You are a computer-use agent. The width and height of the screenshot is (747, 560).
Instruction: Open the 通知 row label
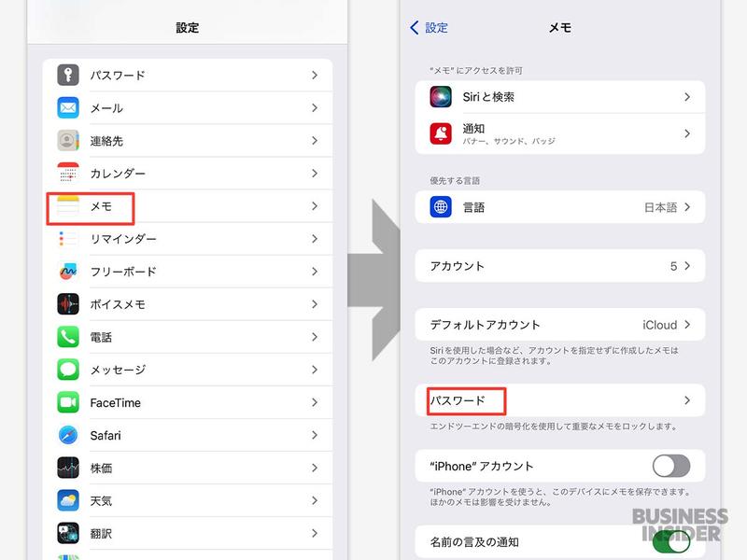(473, 129)
